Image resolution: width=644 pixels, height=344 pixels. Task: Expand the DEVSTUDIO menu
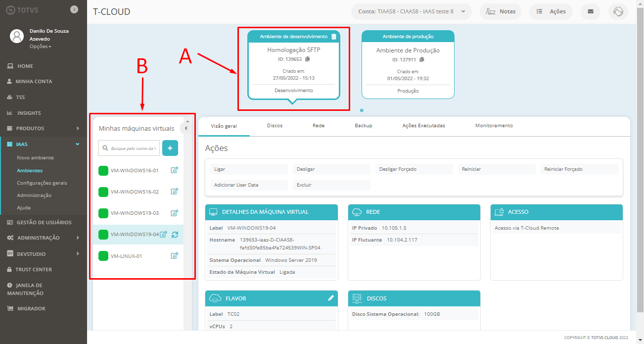pos(44,254)
